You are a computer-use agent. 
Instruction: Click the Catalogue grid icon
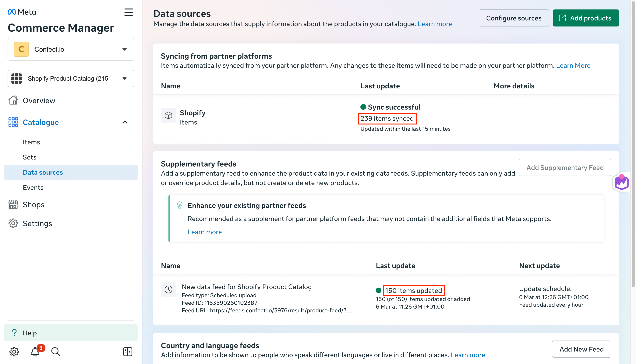pyautogui.click(x=13, y=122)
